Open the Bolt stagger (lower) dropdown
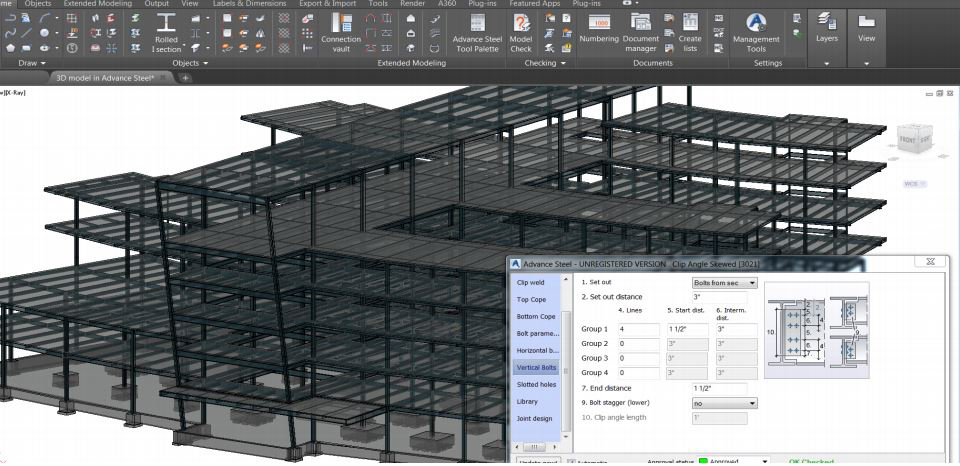Image resolution: width=960 pixels, height=466 pixels. [x=724, y=403]
